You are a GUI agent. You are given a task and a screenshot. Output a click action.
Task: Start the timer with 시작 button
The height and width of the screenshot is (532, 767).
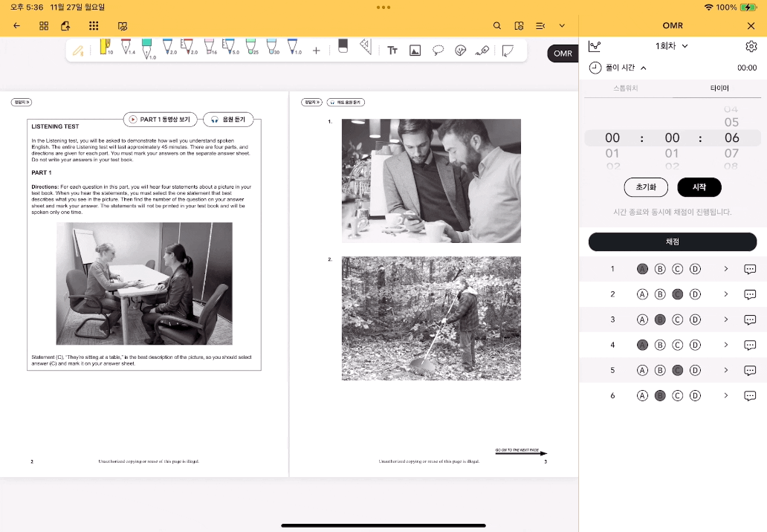coord(699,187)
